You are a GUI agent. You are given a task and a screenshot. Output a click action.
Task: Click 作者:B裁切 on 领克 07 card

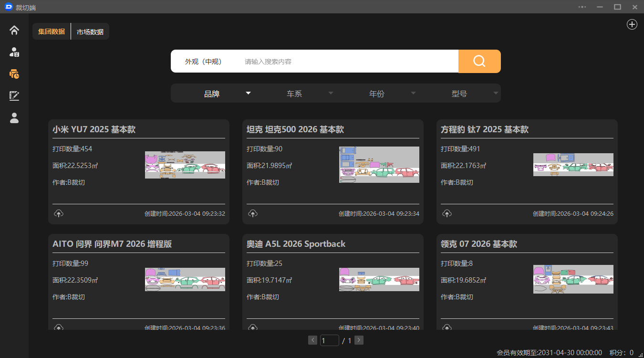[x=457, y=297]
